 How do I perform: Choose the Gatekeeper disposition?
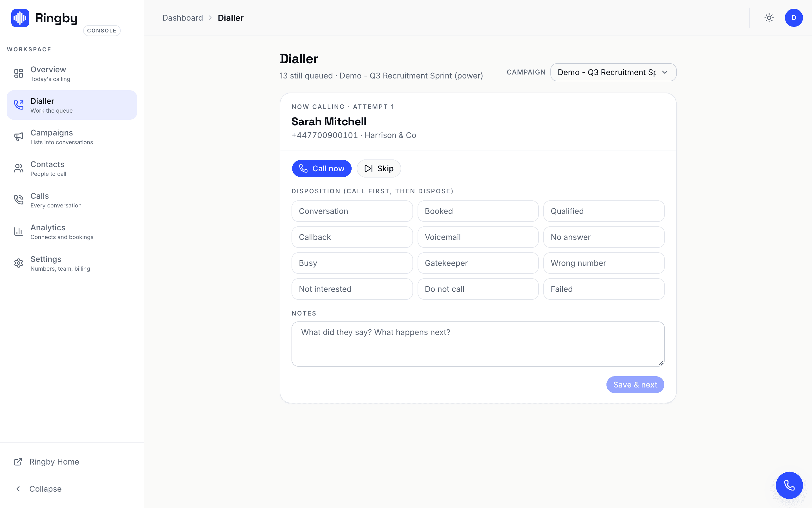478,263
